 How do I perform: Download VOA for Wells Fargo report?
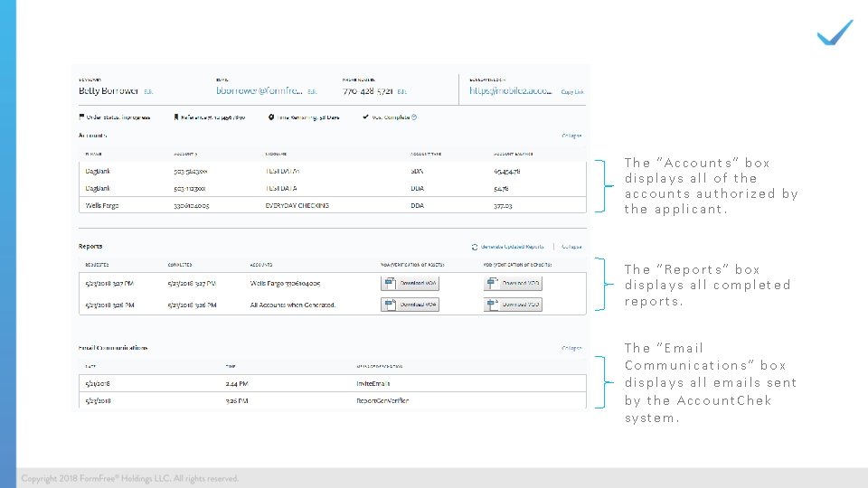pyautogui.click(x=410, y=283)
